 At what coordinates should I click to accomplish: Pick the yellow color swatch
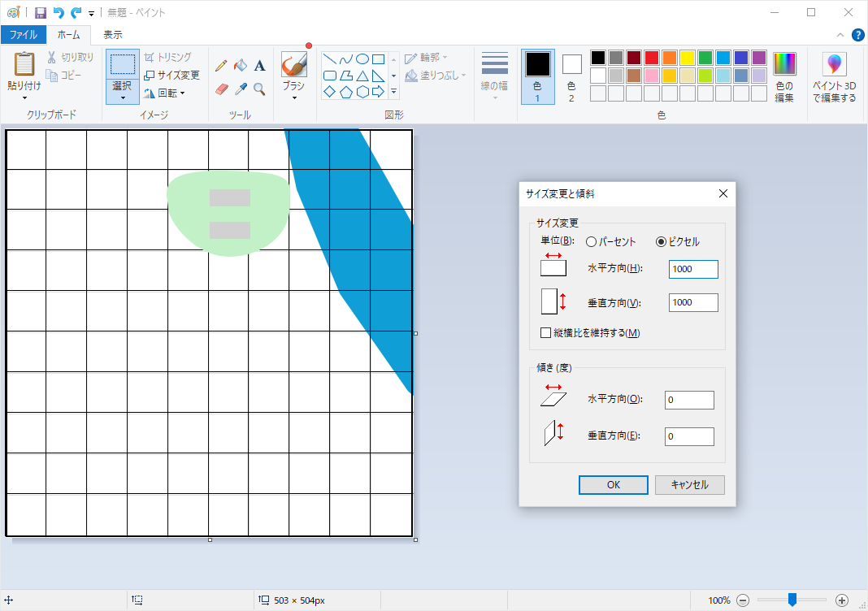click(x=687, y=58)
